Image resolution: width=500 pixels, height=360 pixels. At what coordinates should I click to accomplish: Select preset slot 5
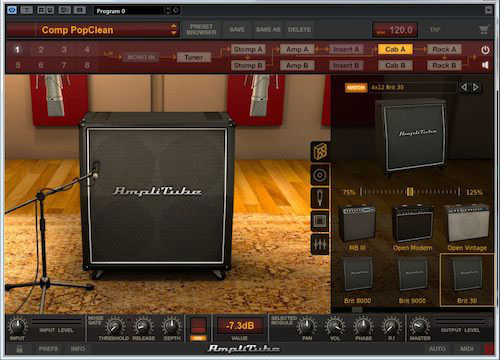pyautogui.click(x=18, y=65)
